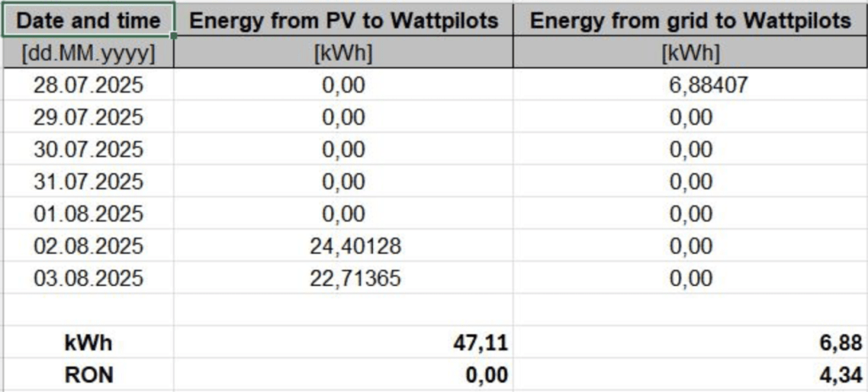
Task: Click the 'Energy from PV to Wattpilots' header
Action: [343, 20]
